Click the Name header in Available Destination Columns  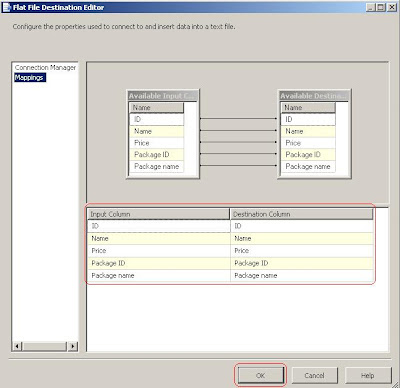pyautogui.click(x=308, y=108)
